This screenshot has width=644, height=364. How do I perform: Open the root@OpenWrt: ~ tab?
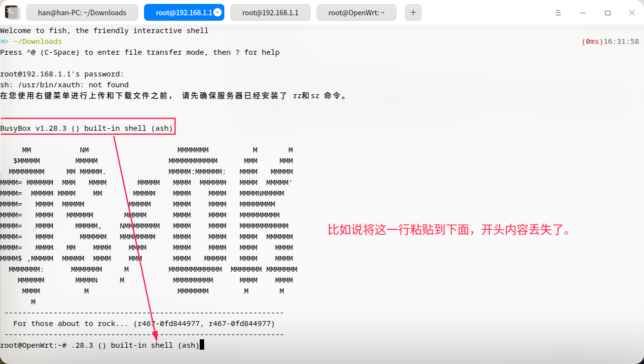point(357,12)
